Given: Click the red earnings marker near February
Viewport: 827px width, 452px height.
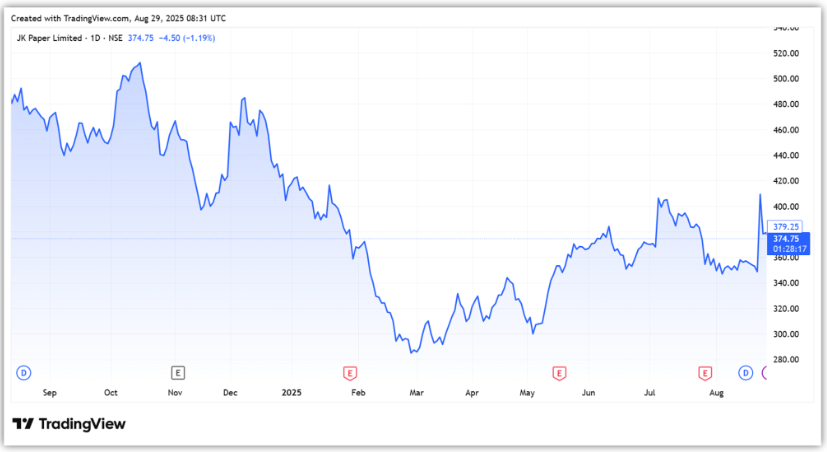Looking at the screenshot, I should (350, 372).
